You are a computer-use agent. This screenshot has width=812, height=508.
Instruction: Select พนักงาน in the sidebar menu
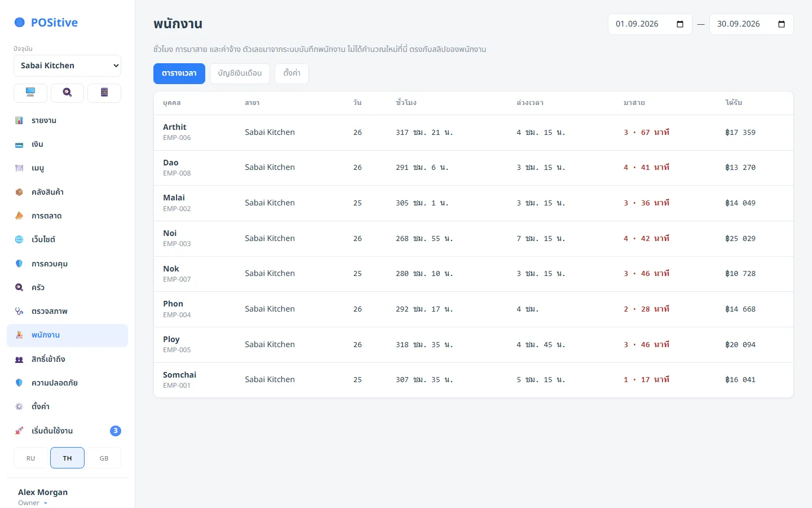[x=68, y=335]
